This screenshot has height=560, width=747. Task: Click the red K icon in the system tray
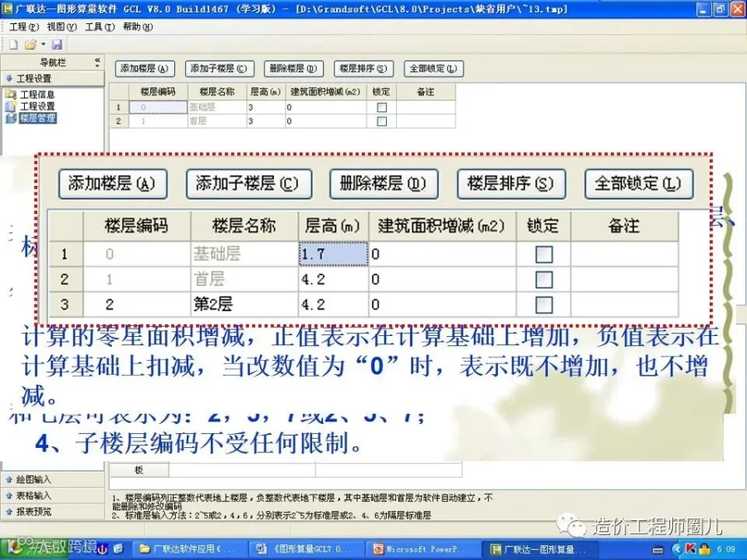click(x=691, y=549)
